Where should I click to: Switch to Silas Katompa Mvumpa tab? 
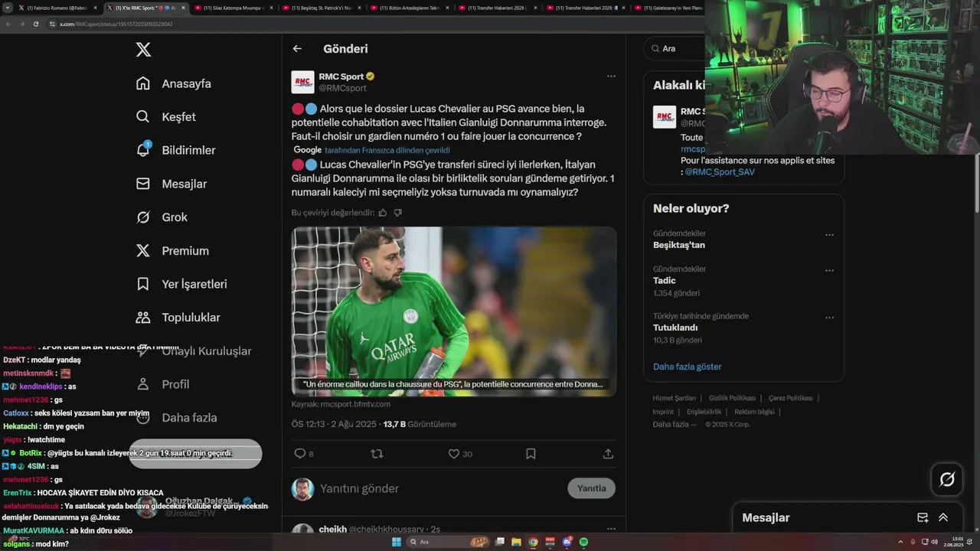click(x=232, y=8)
